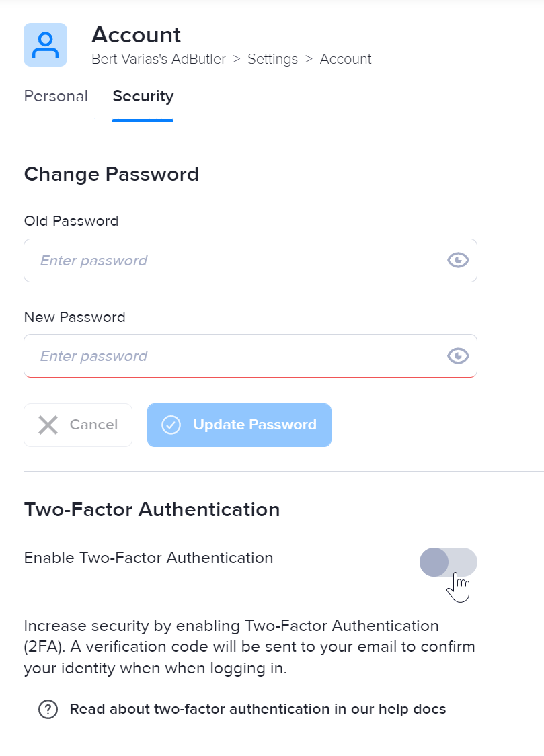Click checkmark icon on Update Password
The image size is (544, 756).
click(171, 425)
